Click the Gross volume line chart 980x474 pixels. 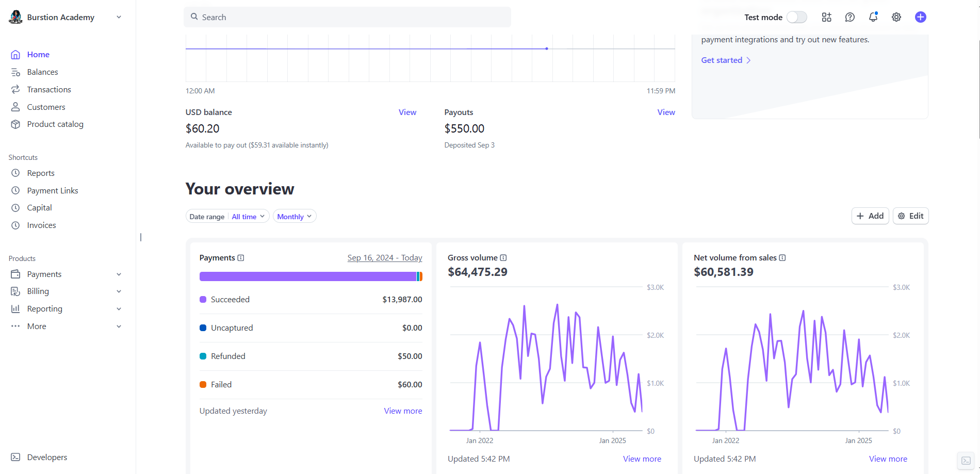546,359
